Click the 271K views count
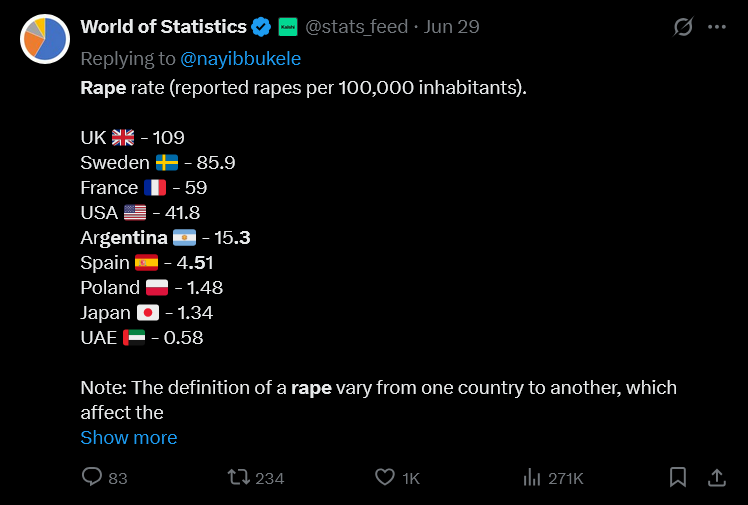 click(566, 478)
